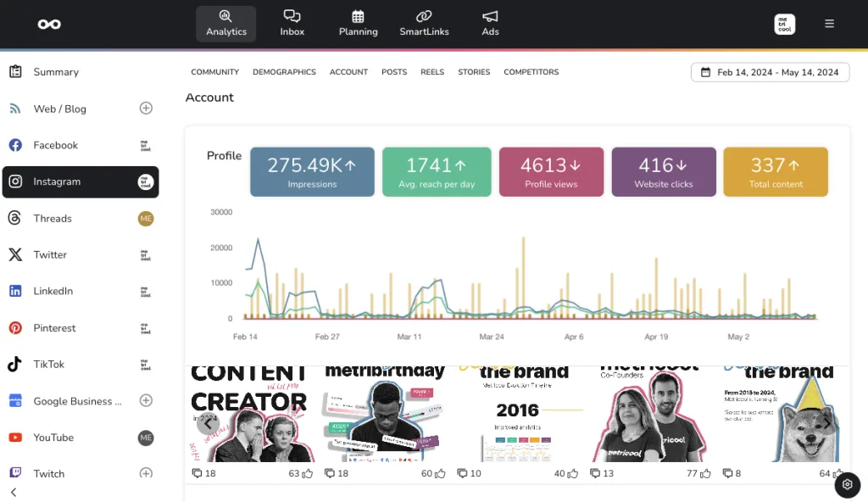
Task: Click the TikTok account badge
Action: point(146,365)
